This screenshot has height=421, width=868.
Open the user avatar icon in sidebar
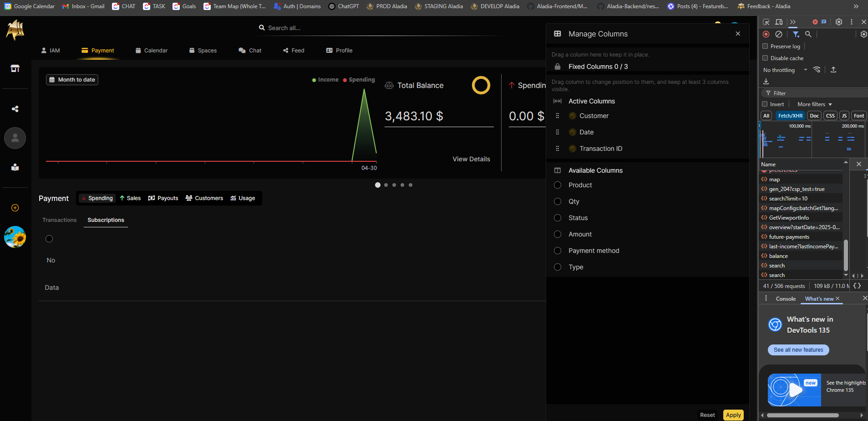point(15,138)
